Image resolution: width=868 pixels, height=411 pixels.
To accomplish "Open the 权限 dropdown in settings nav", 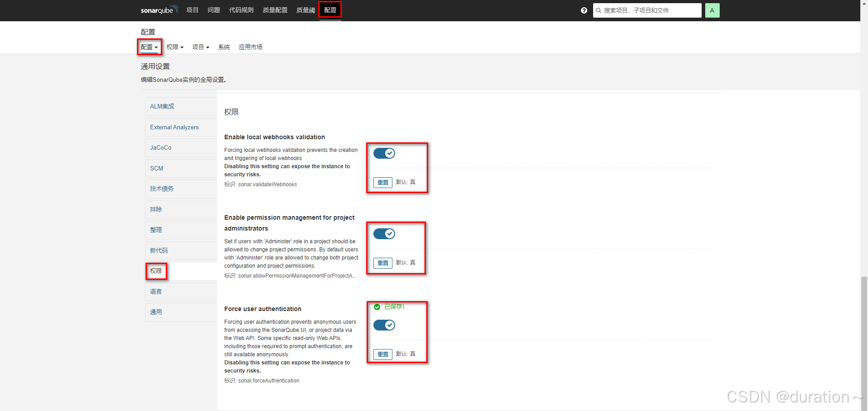I will (x=175, y=47).
